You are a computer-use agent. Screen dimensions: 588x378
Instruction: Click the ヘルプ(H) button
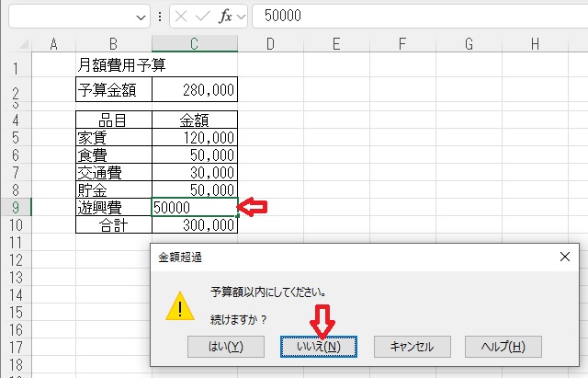click(x=503, y=346)
